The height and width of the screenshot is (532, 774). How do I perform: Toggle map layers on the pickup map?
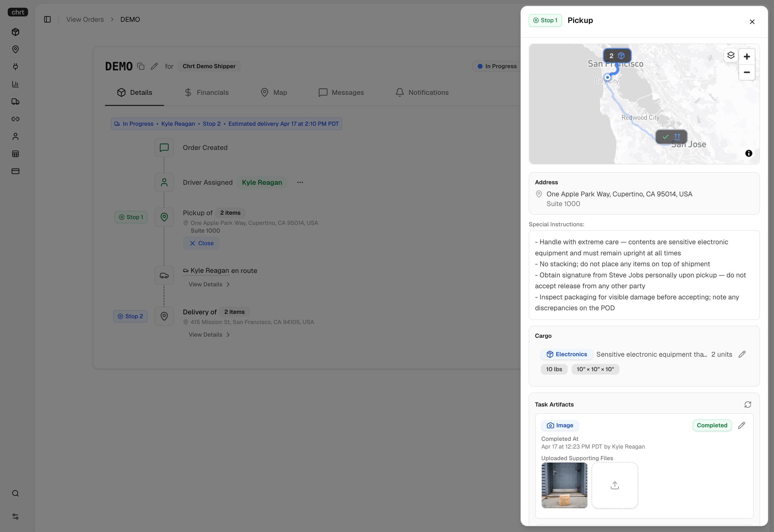[731, 55]
